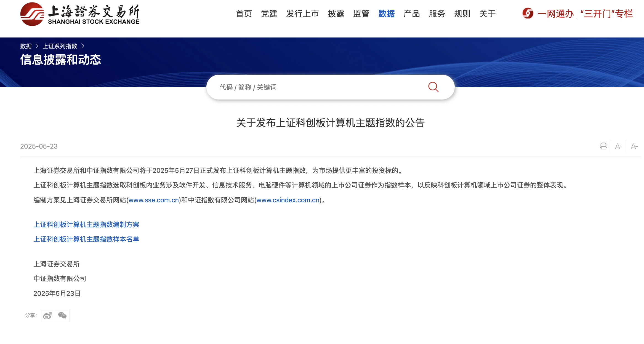The width and height of the screenshot is (644, 344).
Task: Open 上证科创板计算机主题指数编制方案 attachment link
Action: [86, 225]
